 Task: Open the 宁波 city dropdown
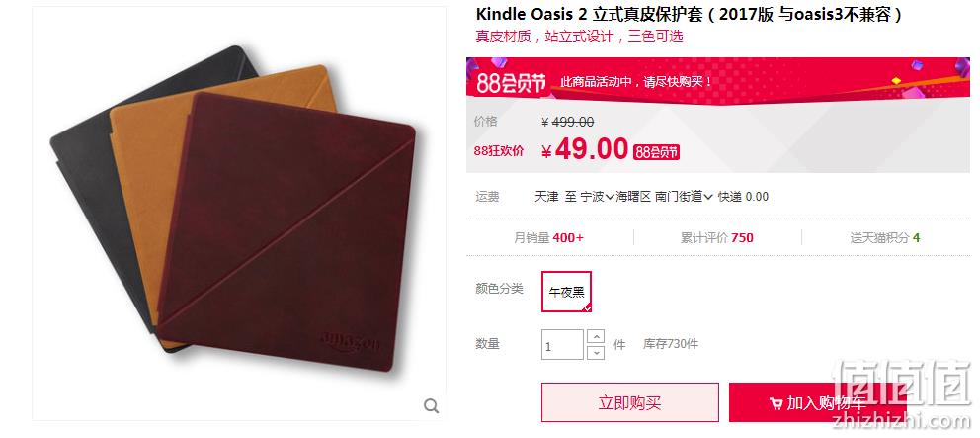pos(598,197)
